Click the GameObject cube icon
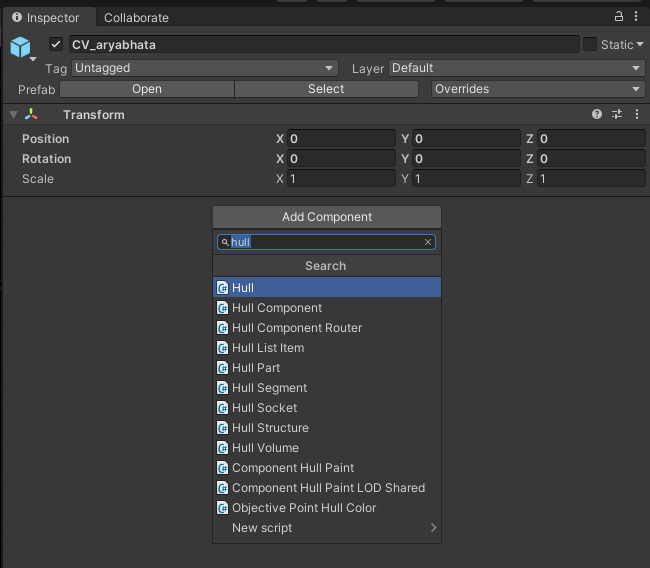Screen dimensions: 650x568 pos(21,47)
